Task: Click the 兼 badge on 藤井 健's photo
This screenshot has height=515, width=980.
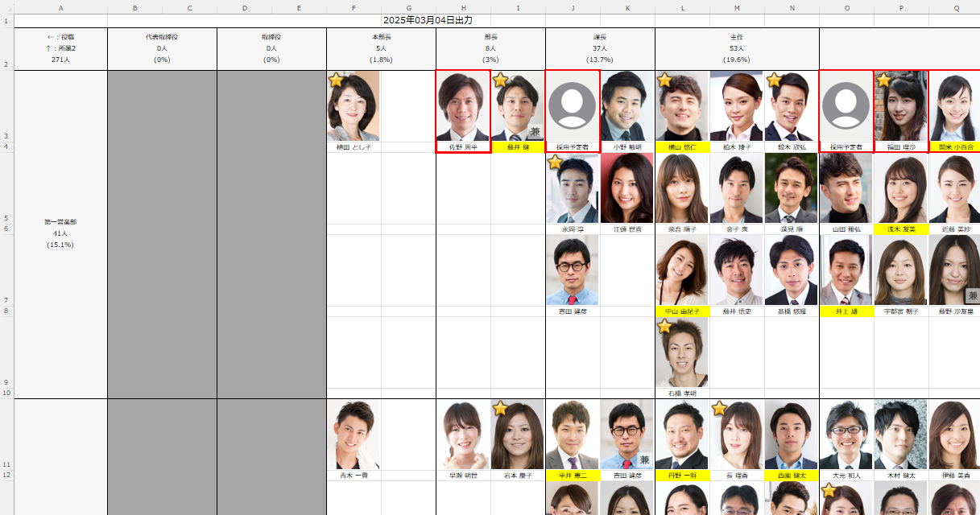Action: click(535, 133)
